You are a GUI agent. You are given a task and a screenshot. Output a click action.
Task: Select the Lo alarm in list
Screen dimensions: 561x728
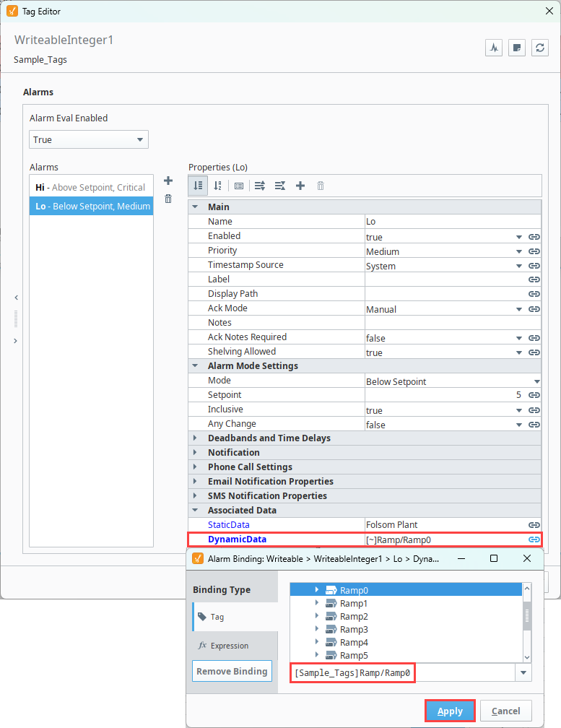(91, 206)
